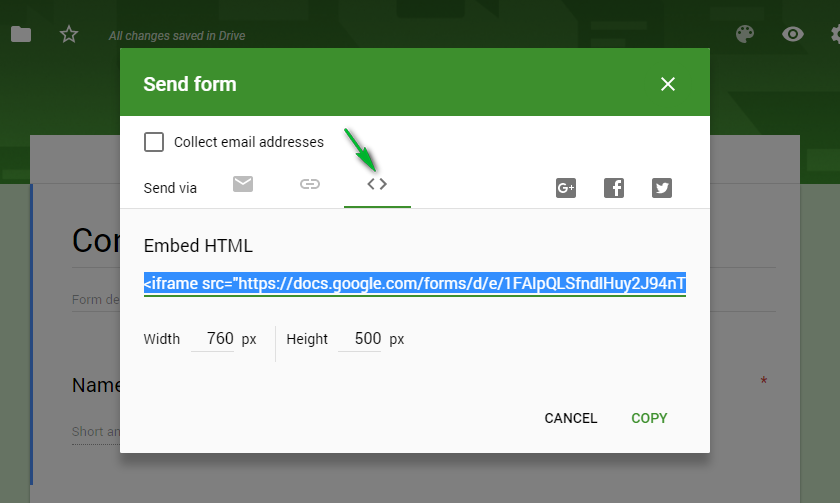Viewport: 840px width, 503px height.
Task: Select the embed HTML angle-brackets tab
Action: coord(377,184)
